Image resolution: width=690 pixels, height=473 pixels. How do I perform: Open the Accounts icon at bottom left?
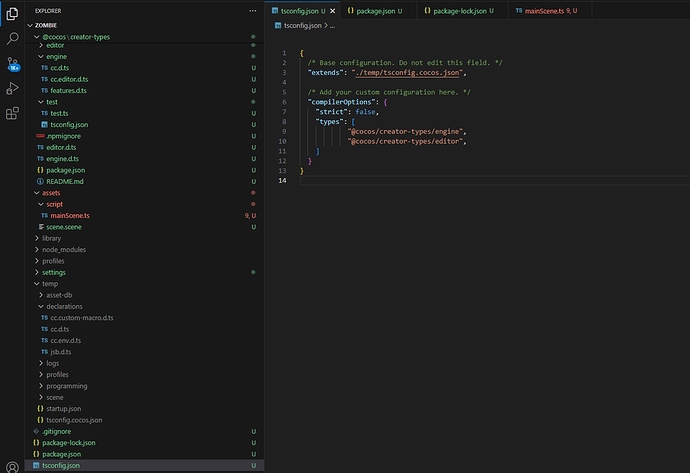pyautogui.click(x=12, y=465)
